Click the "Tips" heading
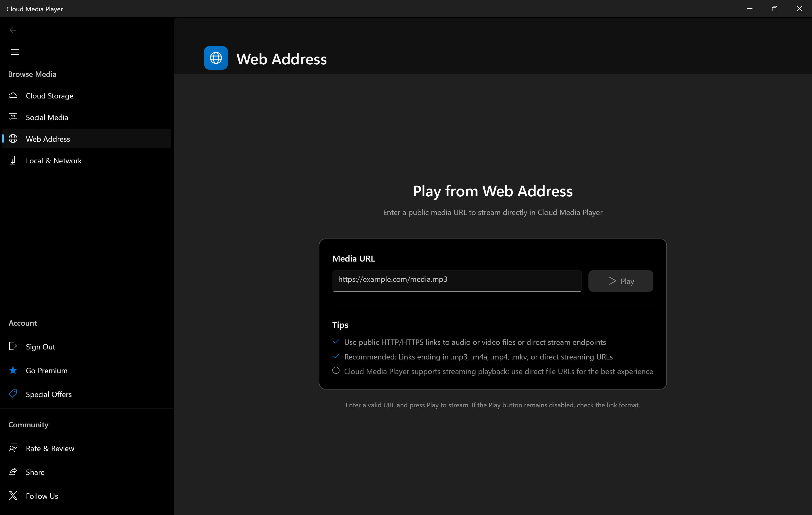The image size is (812, 515). point(340,325)
